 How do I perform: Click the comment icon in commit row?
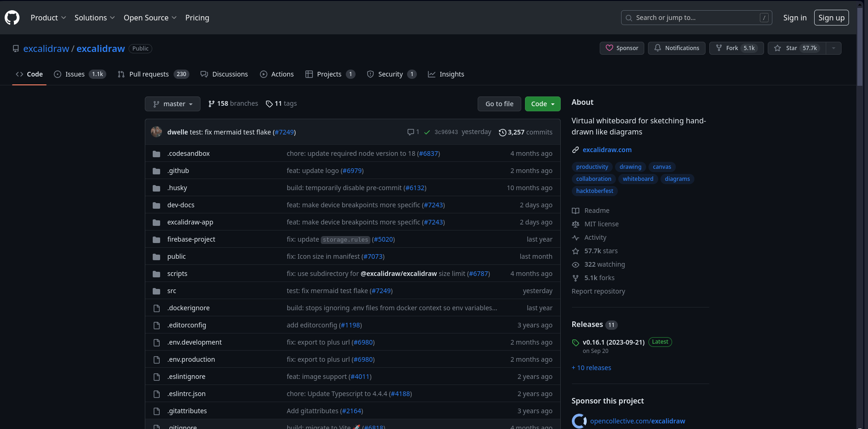point(410,132)
